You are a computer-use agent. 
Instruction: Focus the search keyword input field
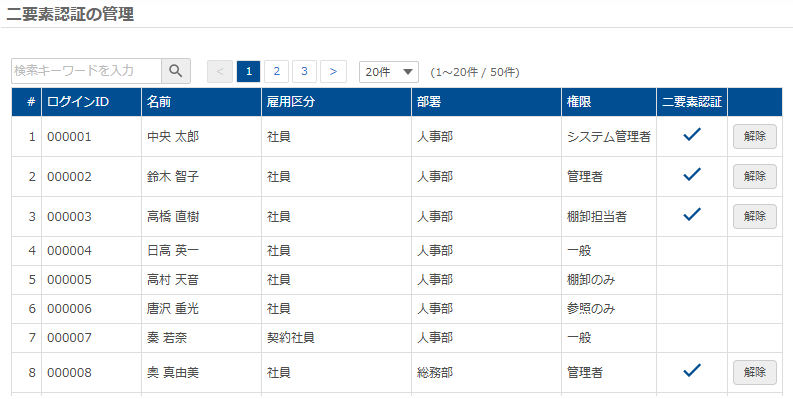click(86, 71)
